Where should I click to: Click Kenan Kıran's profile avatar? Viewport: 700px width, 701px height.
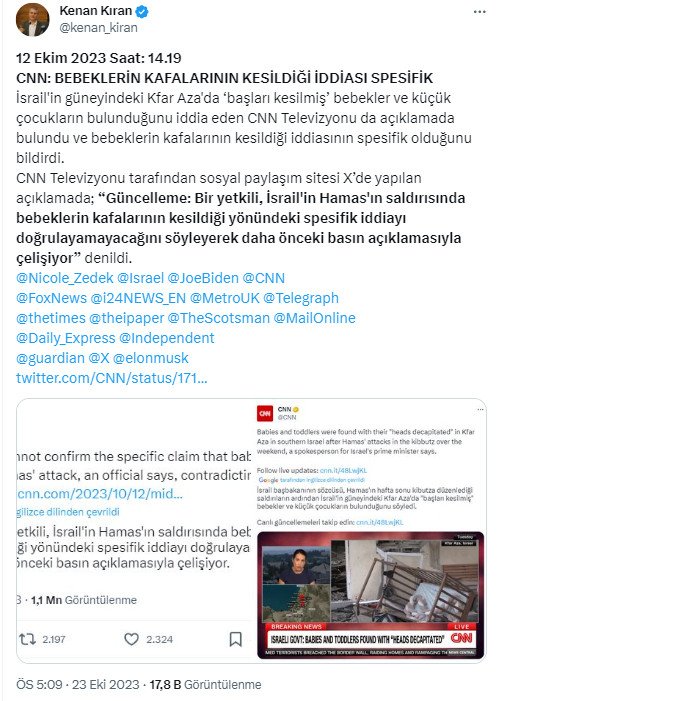(33, 19)
